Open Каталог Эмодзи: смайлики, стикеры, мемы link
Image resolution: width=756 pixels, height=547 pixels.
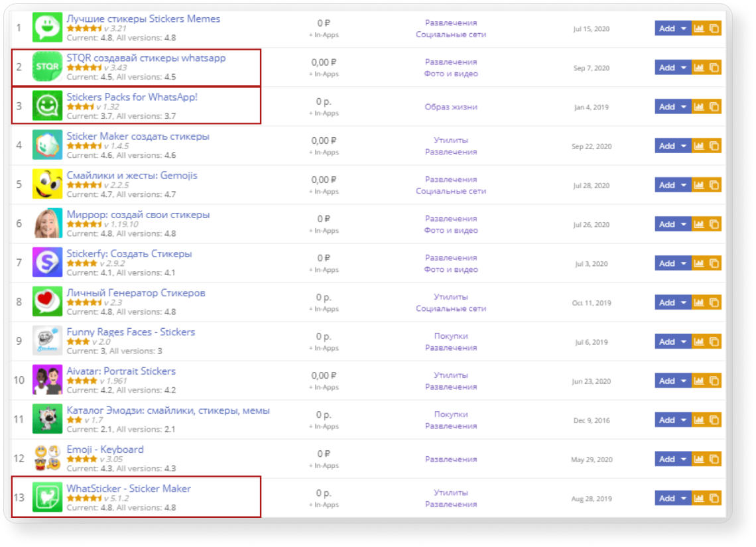point(168,410)
